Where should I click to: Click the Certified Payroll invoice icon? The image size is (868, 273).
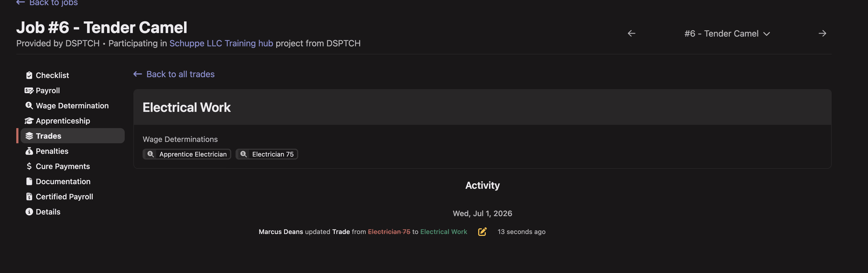[x=29, y=197]
